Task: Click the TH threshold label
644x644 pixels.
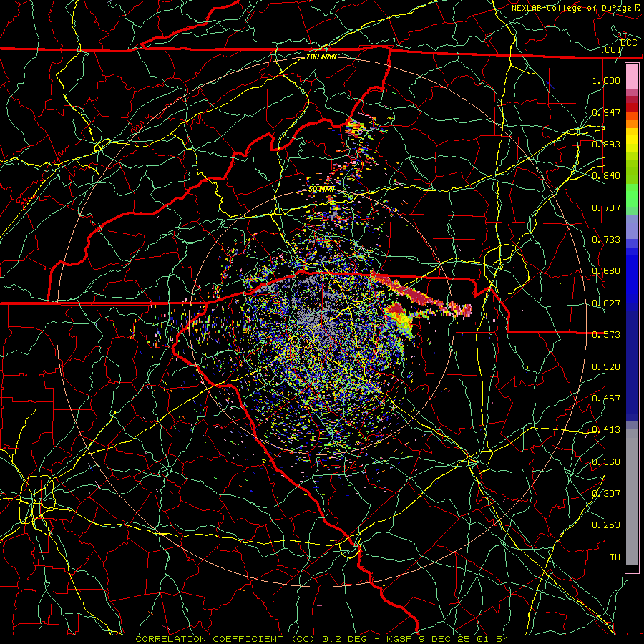Action: pyautogui.click(x=615, y=557)
